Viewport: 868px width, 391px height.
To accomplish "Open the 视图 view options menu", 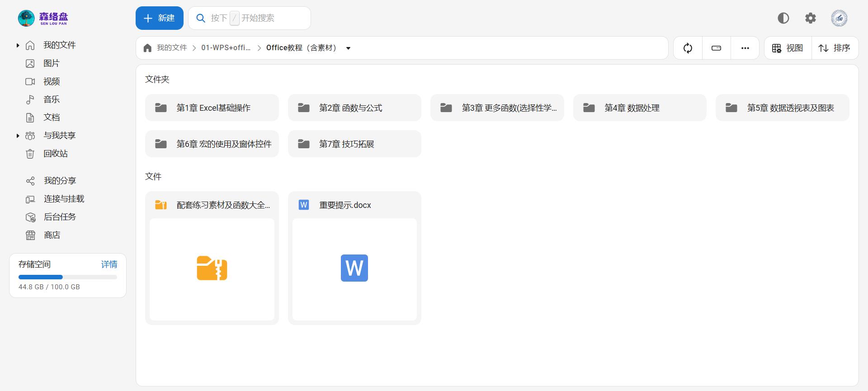I will 788,48.
